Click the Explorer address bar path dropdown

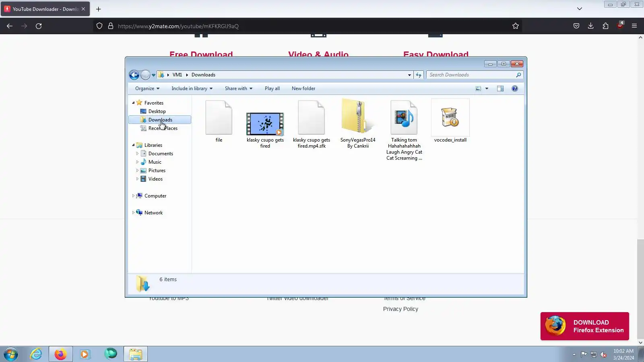(x=409, y=75)
